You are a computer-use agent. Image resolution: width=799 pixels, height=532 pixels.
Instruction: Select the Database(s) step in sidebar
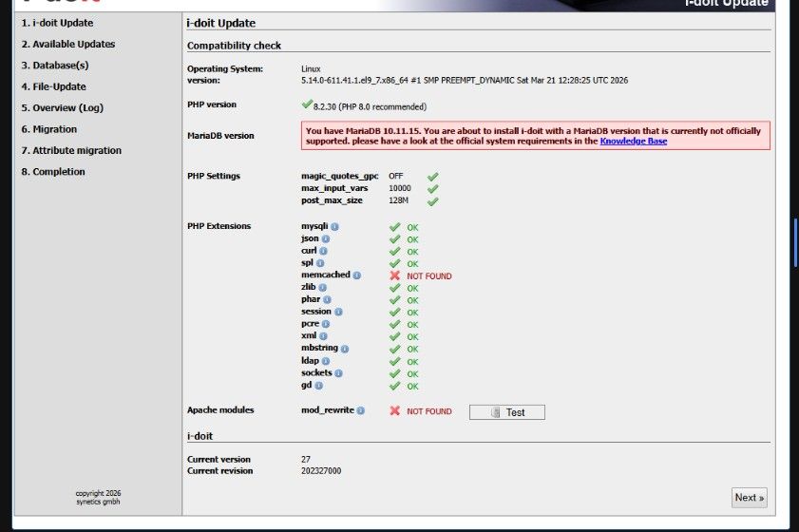click(54, 66)
